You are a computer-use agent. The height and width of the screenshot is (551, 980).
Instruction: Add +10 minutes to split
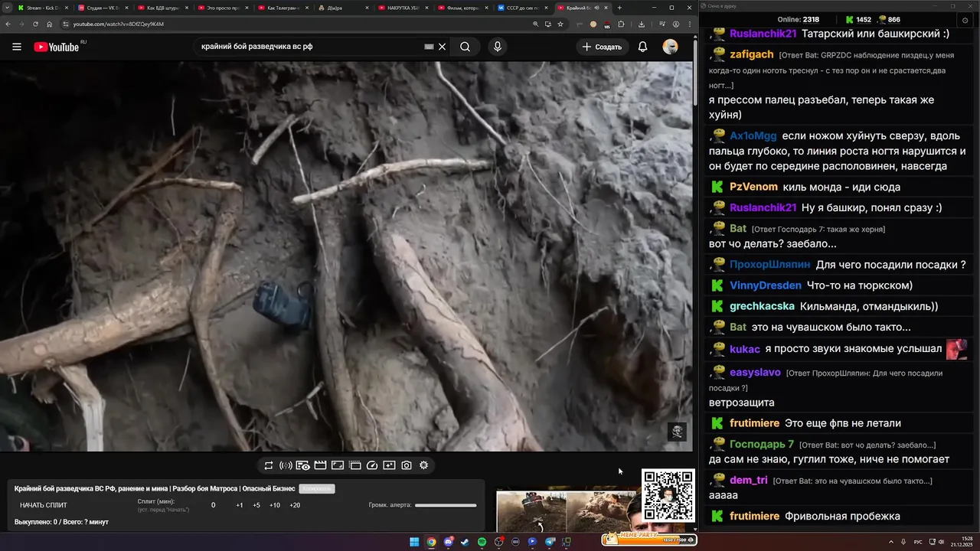click(275, 505)
